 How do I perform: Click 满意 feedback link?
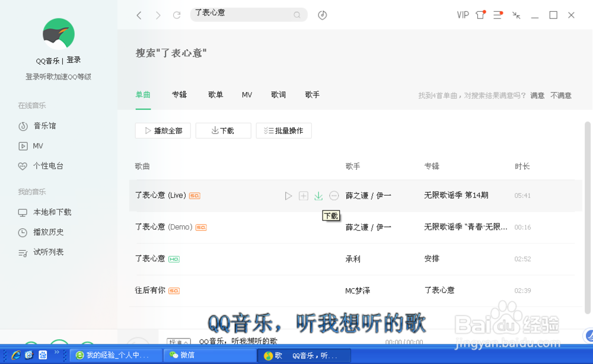tap(537, 95)
